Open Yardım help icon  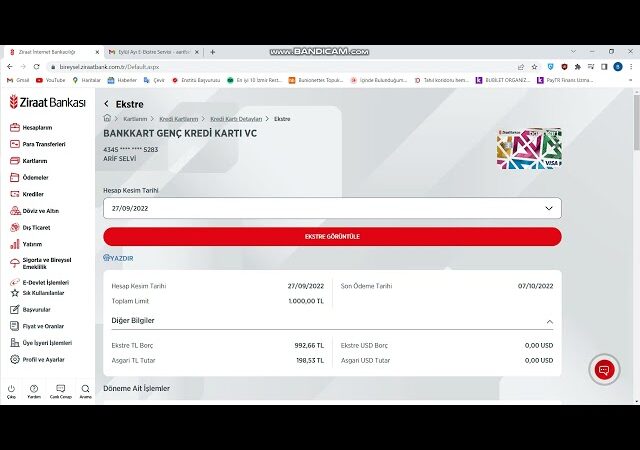click(x=34, y=389)
